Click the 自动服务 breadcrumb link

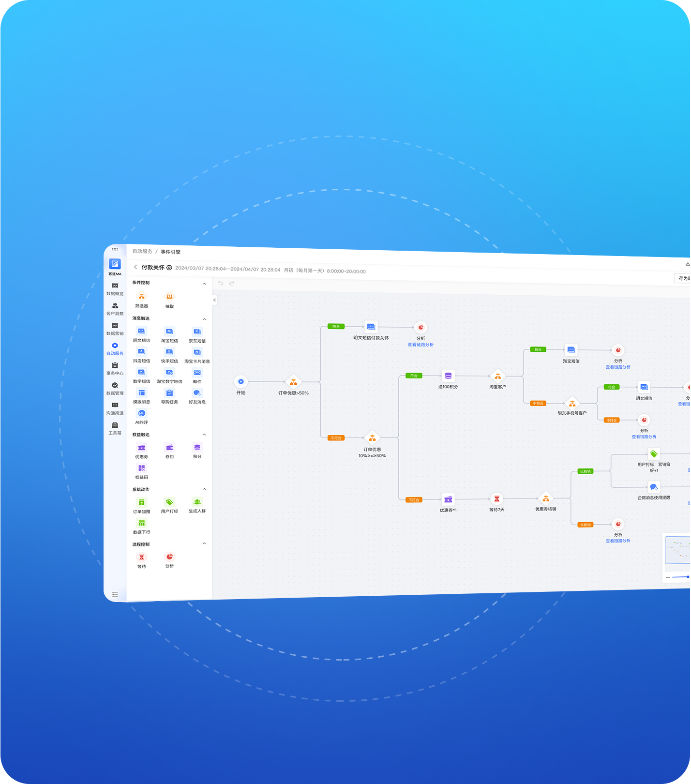click(x=142, y=251)
